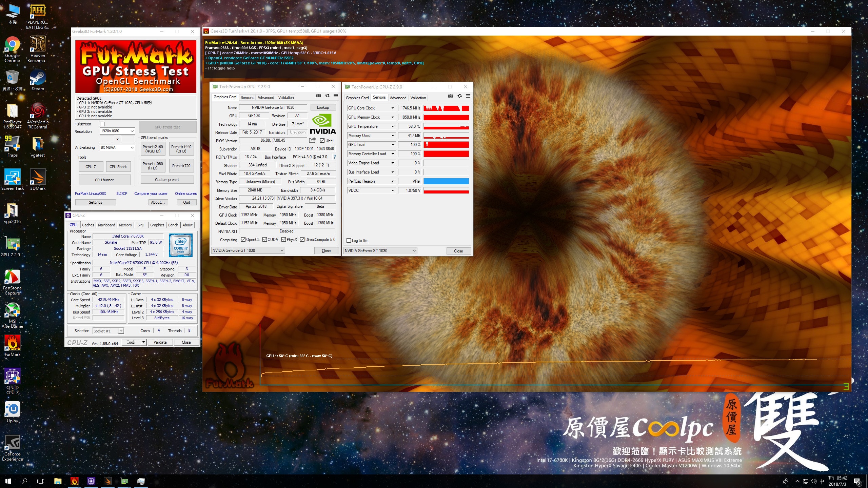
Task: Open Compare your score link
Action: coord(151,194)
